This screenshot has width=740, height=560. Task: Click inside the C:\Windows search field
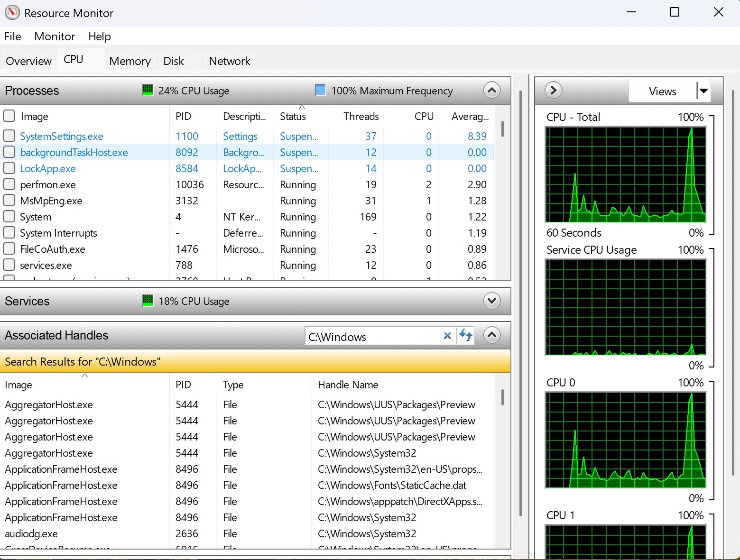375,336
